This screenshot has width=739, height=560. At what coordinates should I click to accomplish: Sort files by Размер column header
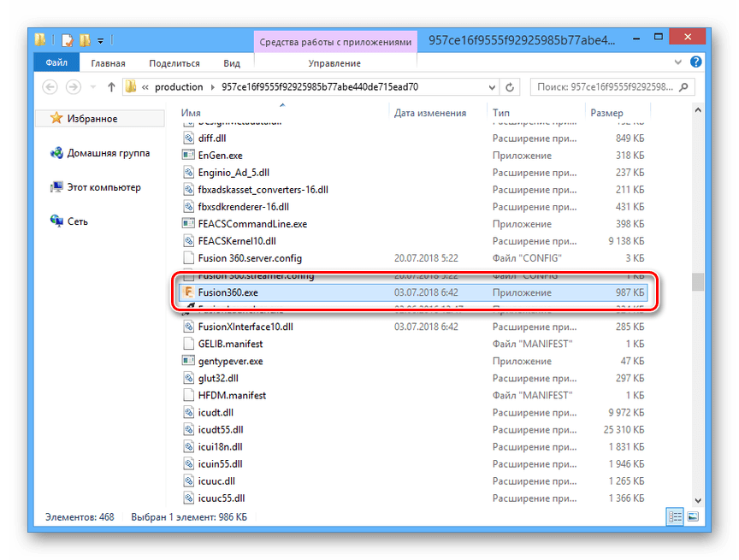(x=607, y=113)
